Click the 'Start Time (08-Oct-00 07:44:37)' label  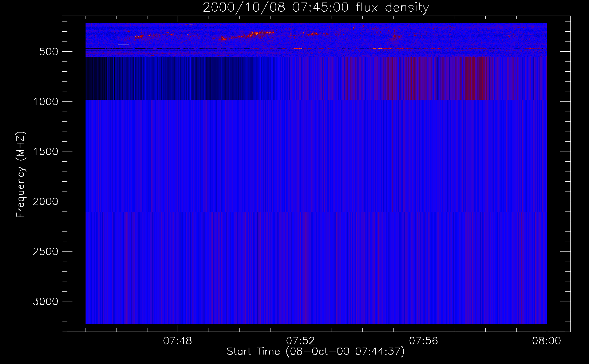[x=316, y=352]
